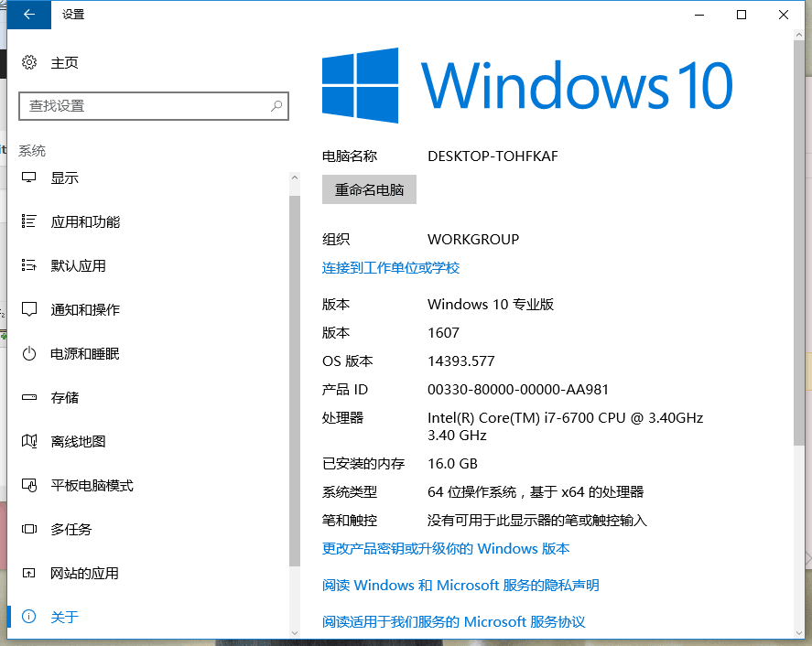Viewport: 812px width, 646px height.
Task: Click the Notifications and actions icon
Action: click(29, 309)
